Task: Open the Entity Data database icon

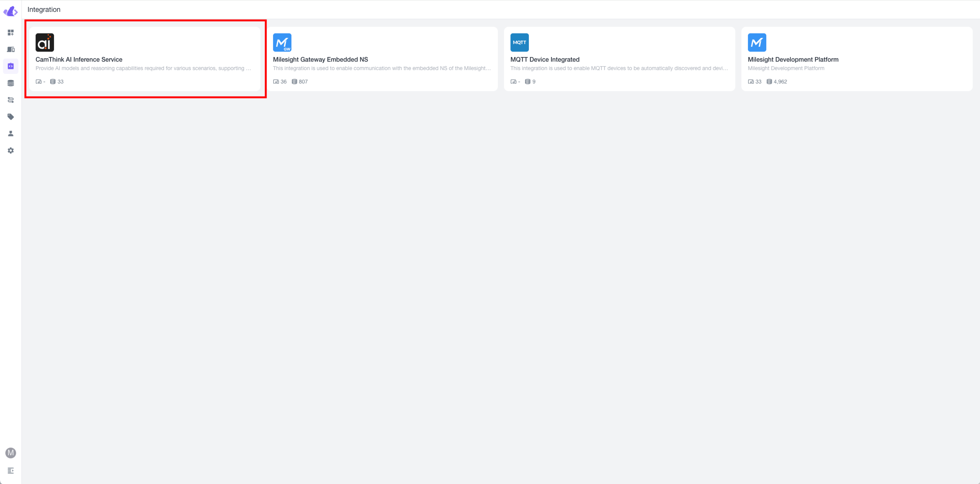Action: [11, 83]
